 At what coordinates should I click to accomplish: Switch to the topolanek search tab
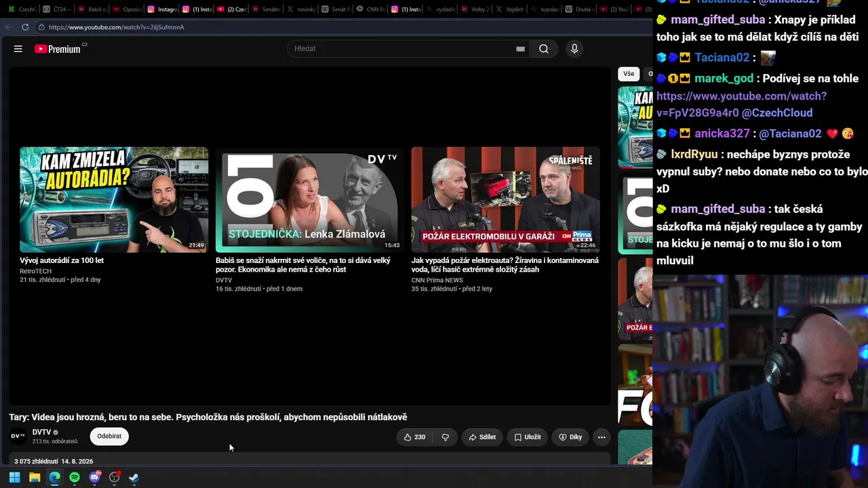tap(545, 9)
